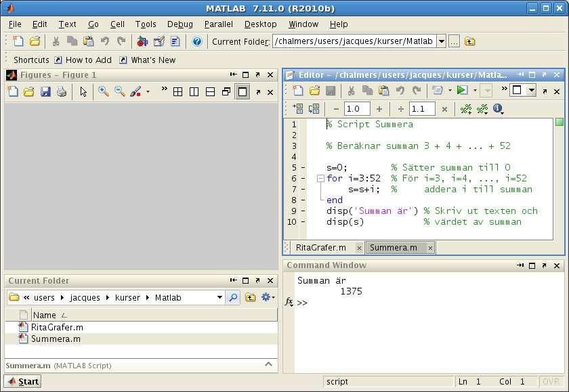
Task: Open the Parallel menu
Action: pyautogui.click(x=218, y=24)
